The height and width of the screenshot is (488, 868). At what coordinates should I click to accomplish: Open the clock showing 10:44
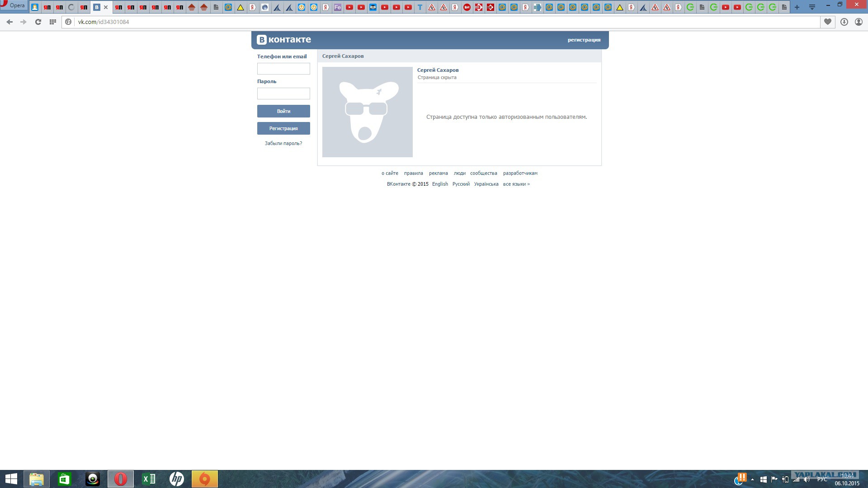pos(847,479)
